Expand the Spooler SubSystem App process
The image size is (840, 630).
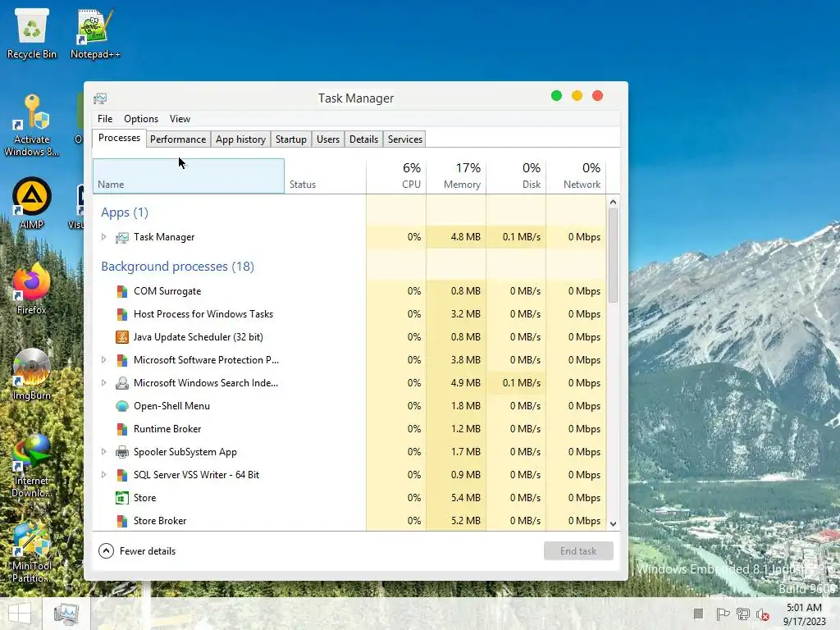coord(104,452)
